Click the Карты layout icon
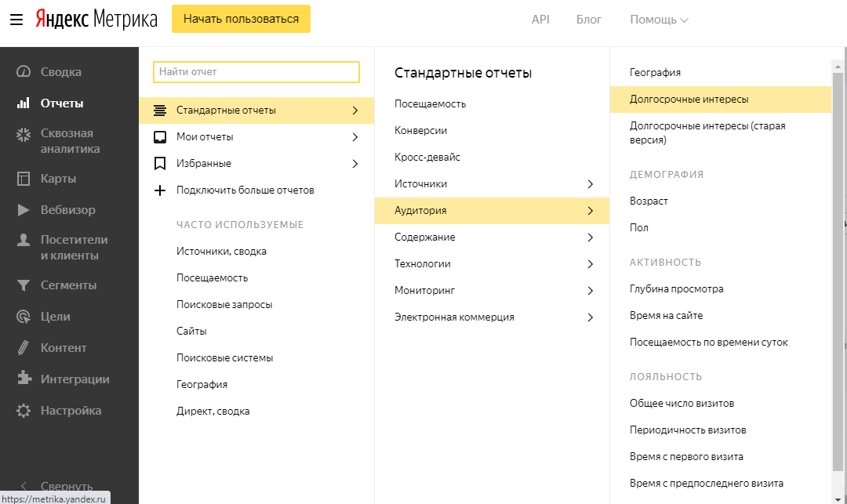Image resolution: width=847 pixels, height=504 pixels. pos(24,178)
